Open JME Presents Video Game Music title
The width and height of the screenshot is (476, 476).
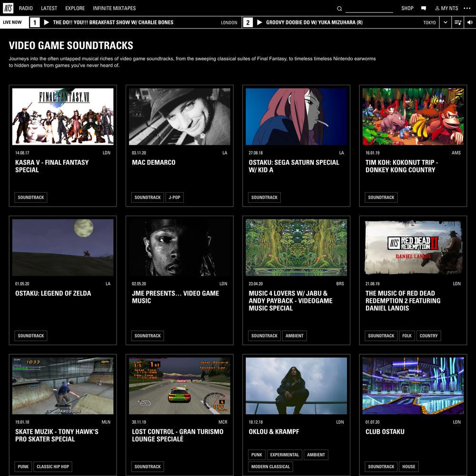point(176,297)
